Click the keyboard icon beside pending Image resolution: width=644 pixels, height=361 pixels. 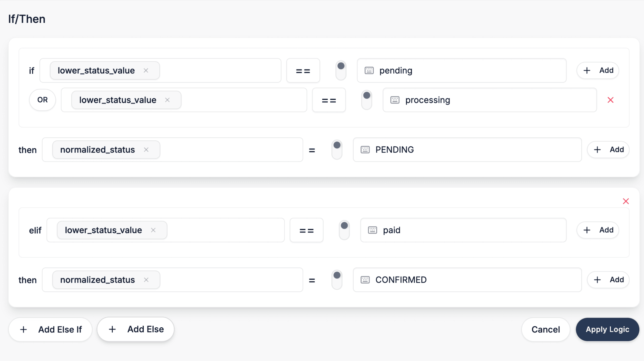(369, 70)
